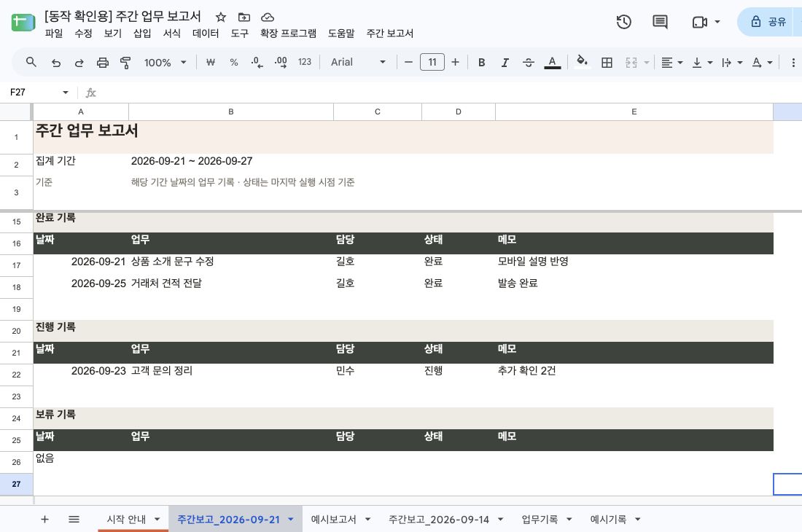Open horizontal align dropdown

pyautogui.click(x=671, y=63)
